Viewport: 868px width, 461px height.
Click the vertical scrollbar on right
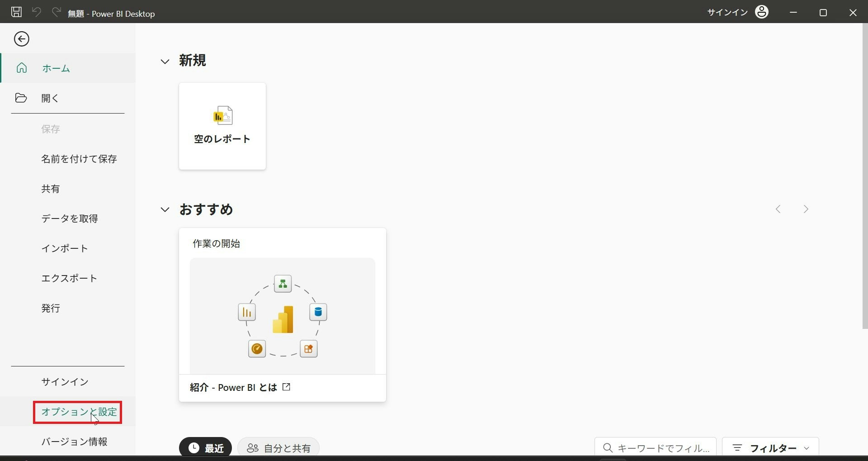(865, 176)
